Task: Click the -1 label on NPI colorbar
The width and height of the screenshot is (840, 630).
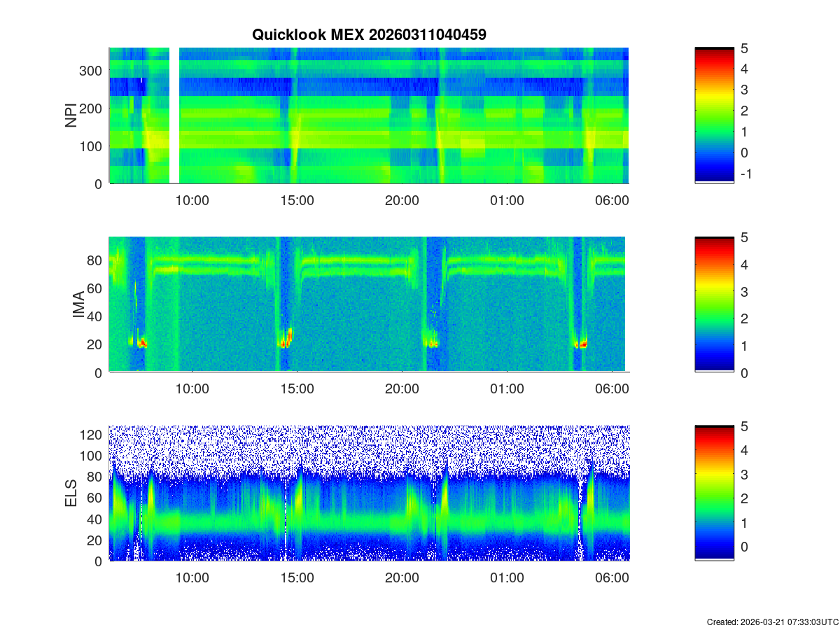Action: tap(745, 174)
